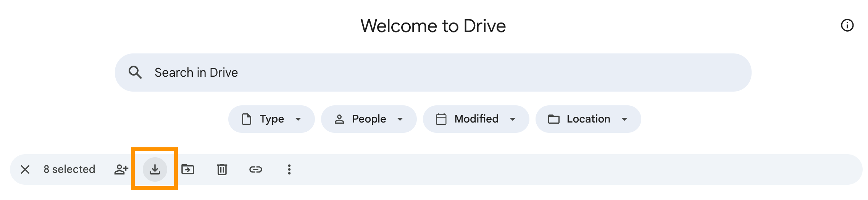Open the People filter chip
The width and height of the screenshot is (868, 200).
369,119
